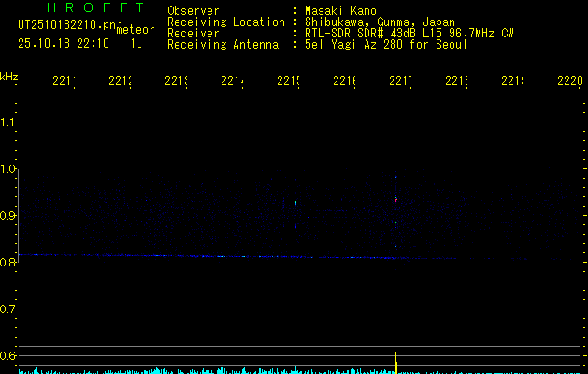Click the 0.7 frequency axis label
This screenshot has width=588, height=374.
(7, 309)
